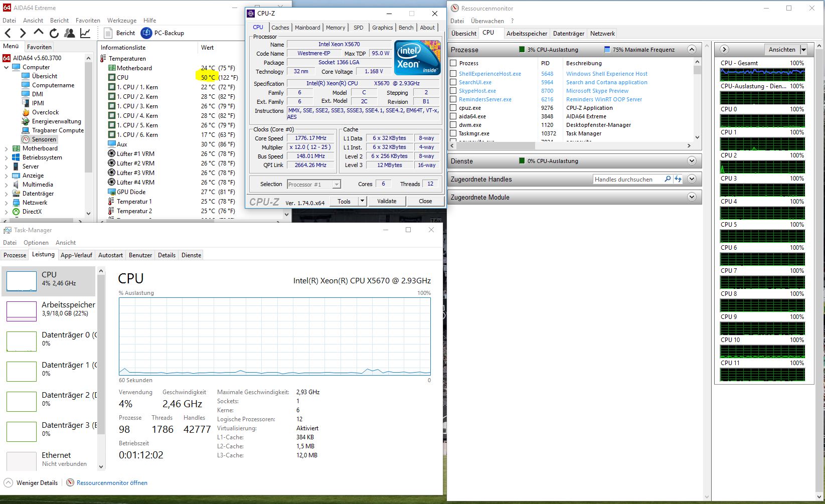The height and width of the screenshot is (504, 825).
Task: Switch to Arbeitsspeicher tab in Ressourcenmonitor
Action: (x=527, y=34)
